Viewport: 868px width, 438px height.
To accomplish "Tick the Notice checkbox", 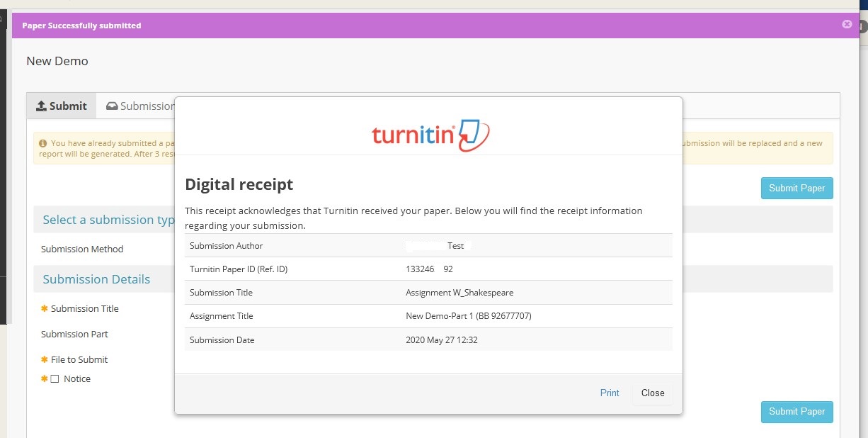I will pos(55,379).
